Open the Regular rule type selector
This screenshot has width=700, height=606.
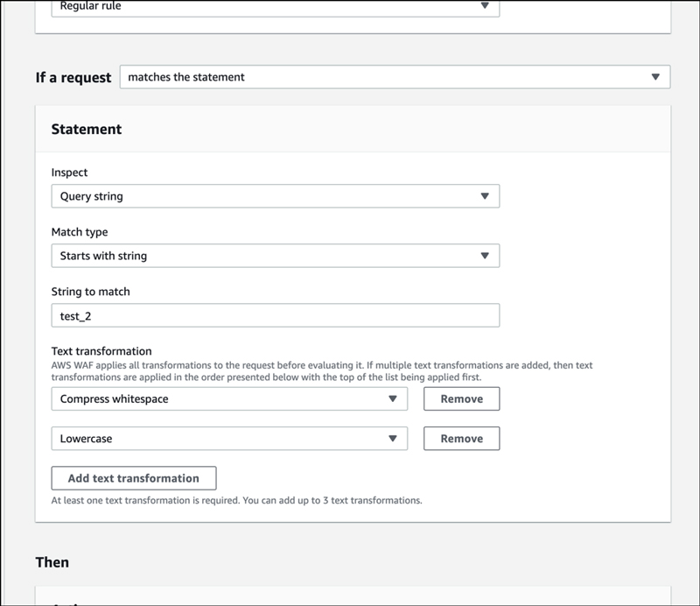point(275,7)
